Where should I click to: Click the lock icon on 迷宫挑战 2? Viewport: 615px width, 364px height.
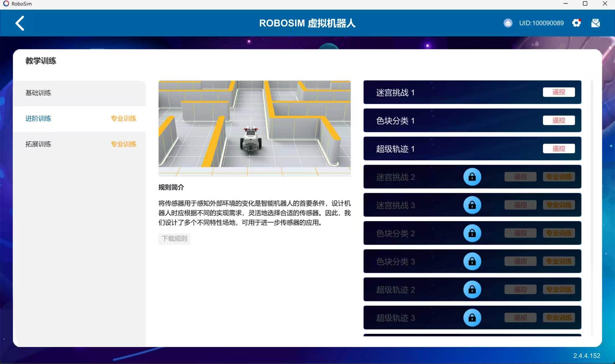tap(472, 177)
